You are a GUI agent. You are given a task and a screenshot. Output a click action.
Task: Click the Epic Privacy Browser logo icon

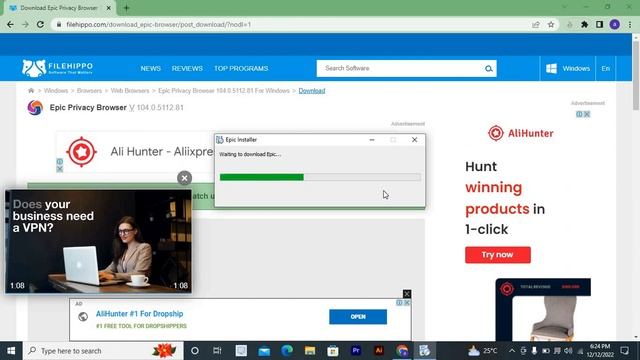35,108
